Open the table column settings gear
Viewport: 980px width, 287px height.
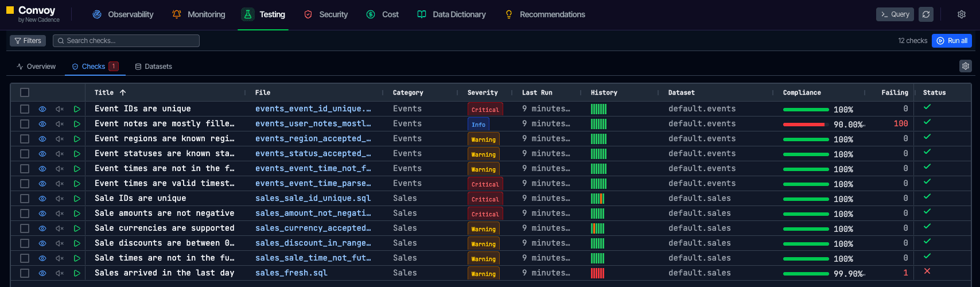[x=966, y=66]
